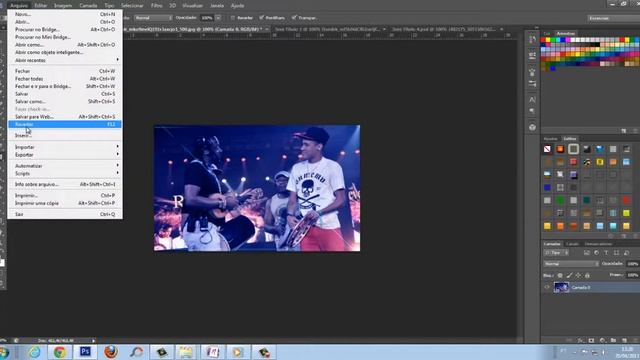Create new layer icon in Layers panel
The width and height of the screenshot is (640, 360).
click(624, 340)
